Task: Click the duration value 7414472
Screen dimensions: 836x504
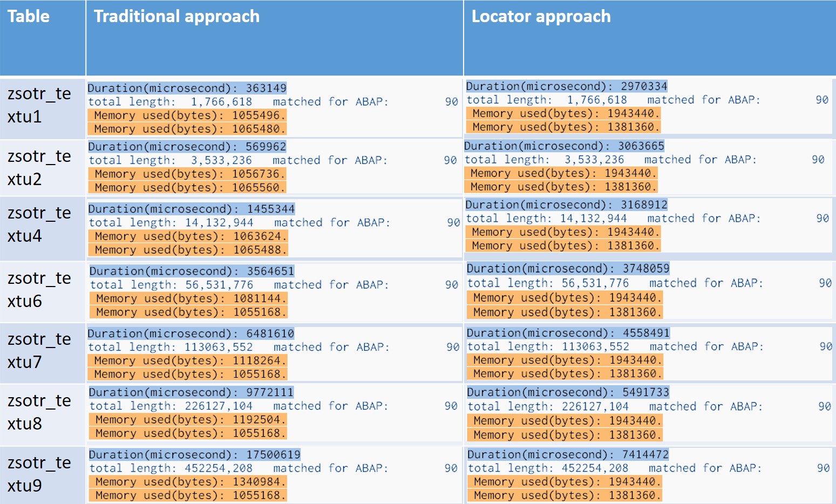Action: point(645,455)
